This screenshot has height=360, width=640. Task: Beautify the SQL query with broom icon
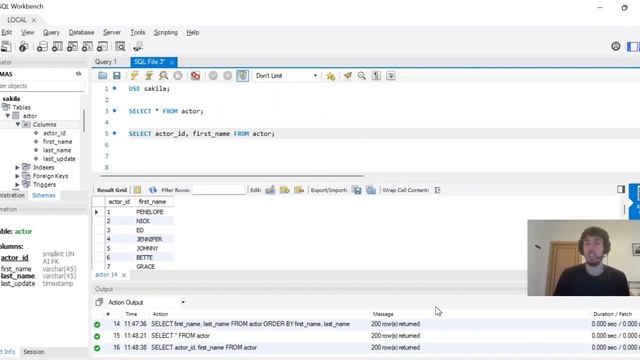347,76
